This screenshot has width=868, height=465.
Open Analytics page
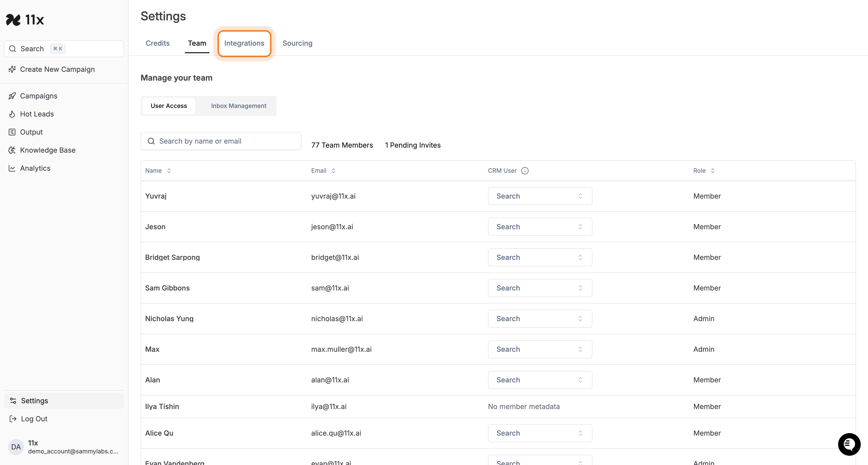pyautogui.click(x=35, y=168)
